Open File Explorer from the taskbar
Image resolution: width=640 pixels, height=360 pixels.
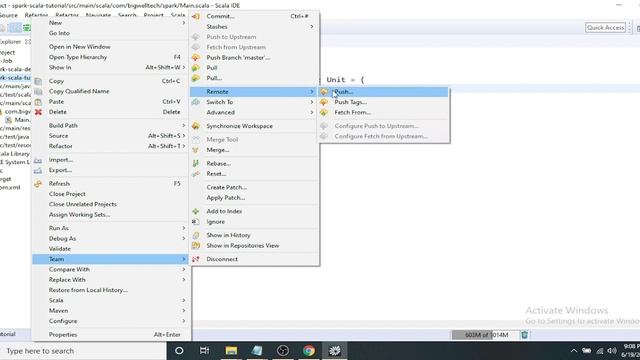coord(231,351)
